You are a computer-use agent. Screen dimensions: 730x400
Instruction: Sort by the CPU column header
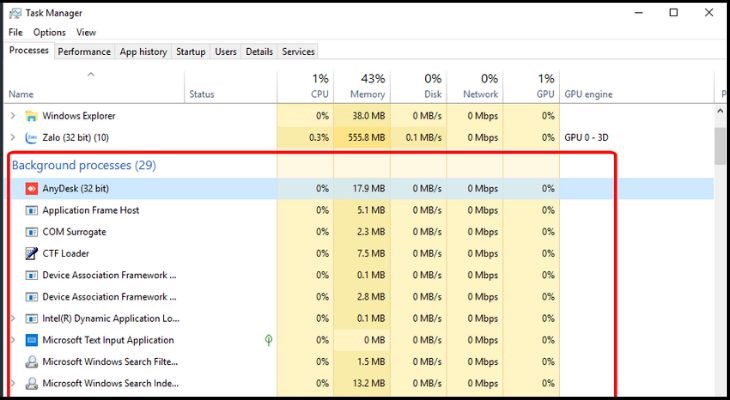pyautogui.click(x=305, y=87)
